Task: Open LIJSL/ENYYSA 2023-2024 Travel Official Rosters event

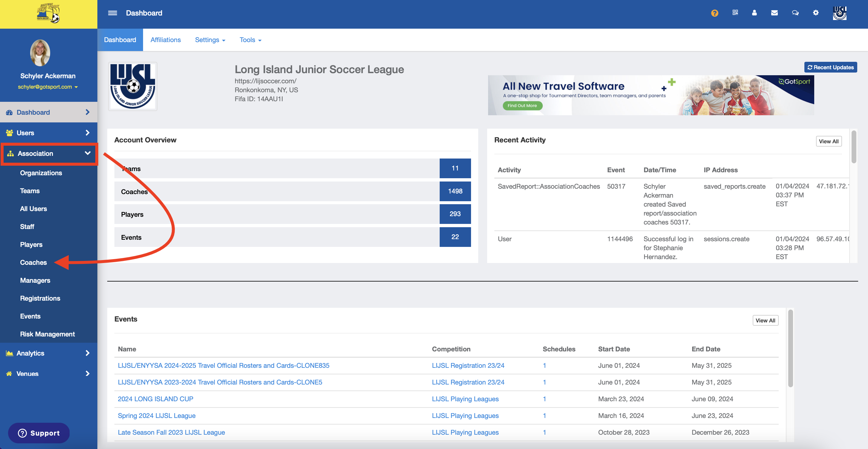Action: click(220, 382)
